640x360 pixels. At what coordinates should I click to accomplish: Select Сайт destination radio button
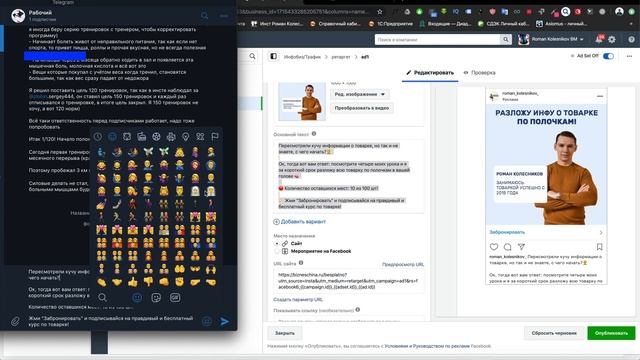(x=277, y=243)
